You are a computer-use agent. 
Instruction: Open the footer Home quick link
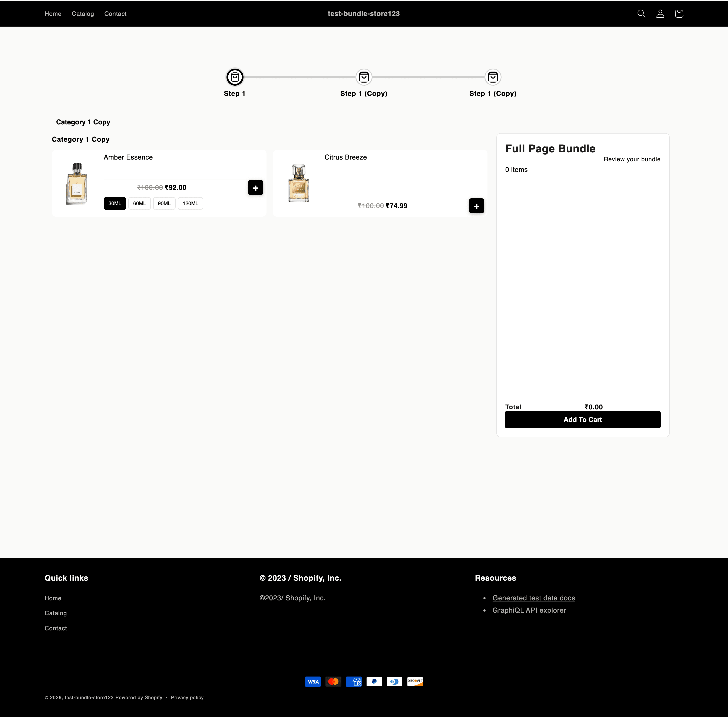click(x=53, y=598)
